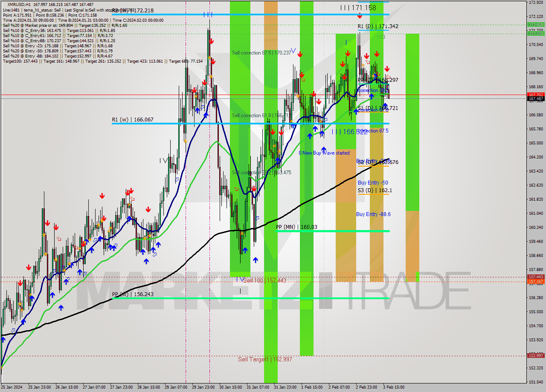Click the '25 Jan 2024' time axis label
This screenshot has width=546, height=392.
(x=12, y=387)
